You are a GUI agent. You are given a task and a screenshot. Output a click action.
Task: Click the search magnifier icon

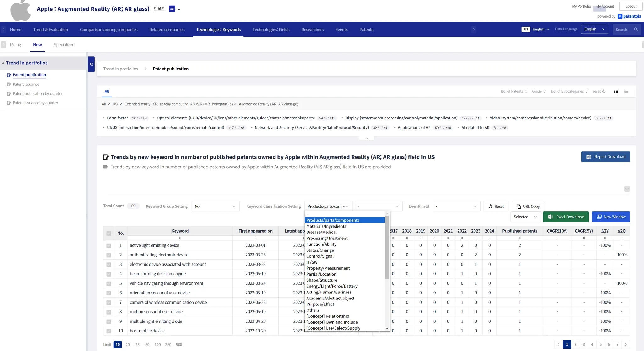(x=636, y=30)
